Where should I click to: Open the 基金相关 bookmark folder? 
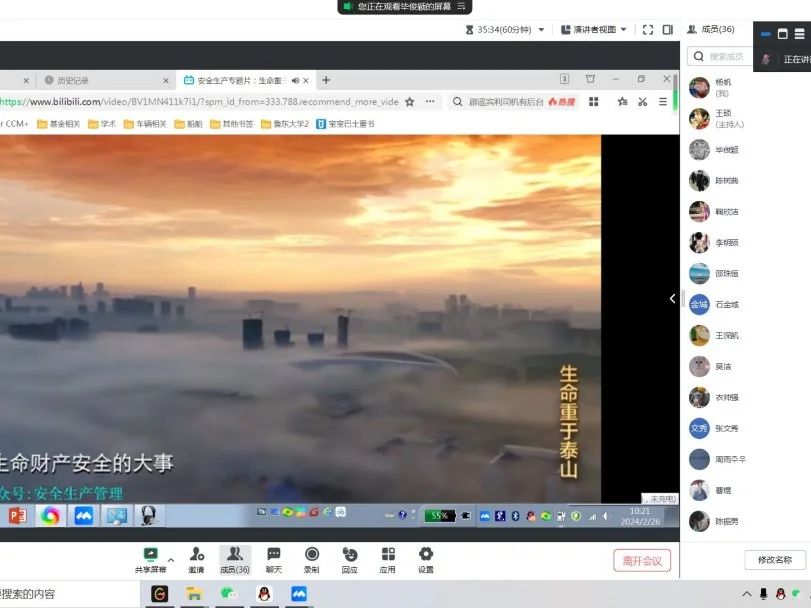[x=59, y=124]
